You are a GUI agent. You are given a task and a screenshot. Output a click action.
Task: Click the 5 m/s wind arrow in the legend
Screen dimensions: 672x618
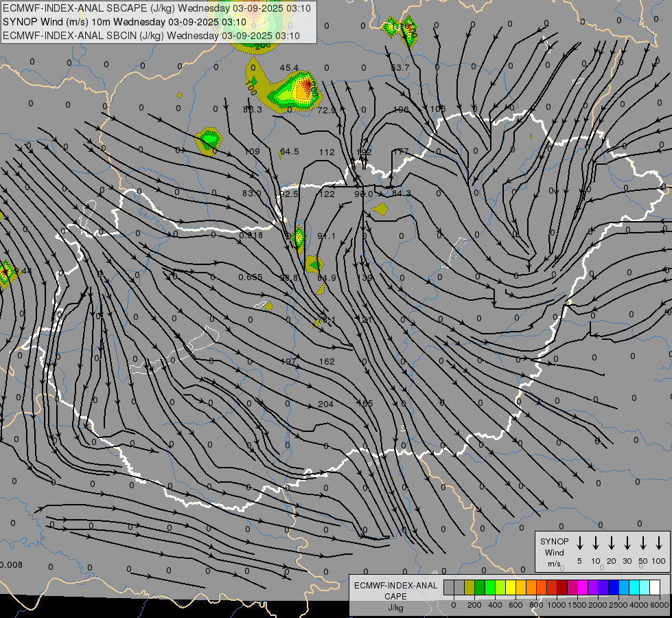[x=579, y=543]
